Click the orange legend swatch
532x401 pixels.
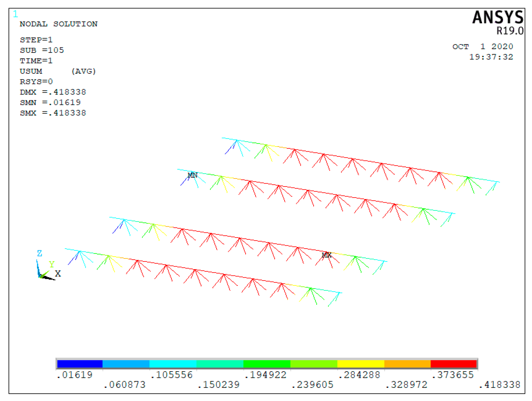[x=407, y=364]
